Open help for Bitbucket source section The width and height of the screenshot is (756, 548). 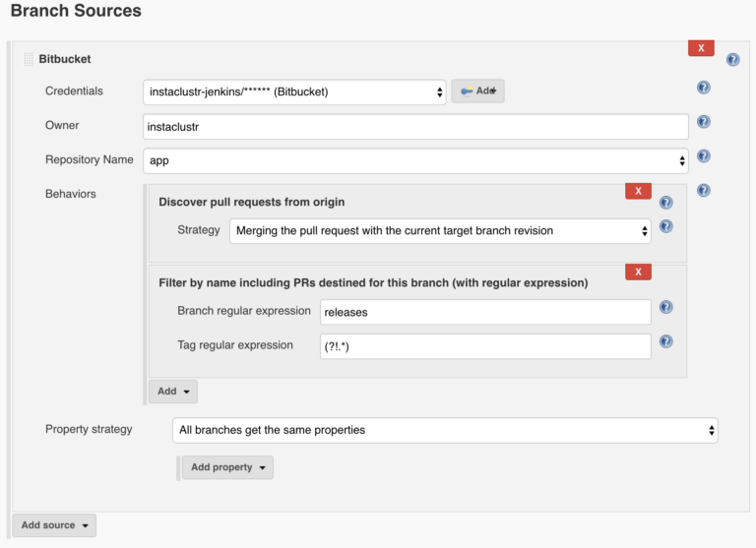(732, 60)
